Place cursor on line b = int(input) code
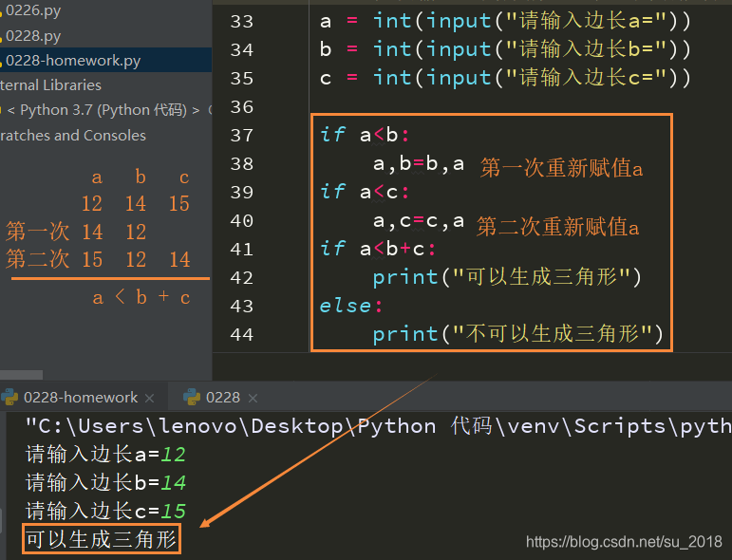Screen dimensions: 732x560 click(x=505, y=49)
